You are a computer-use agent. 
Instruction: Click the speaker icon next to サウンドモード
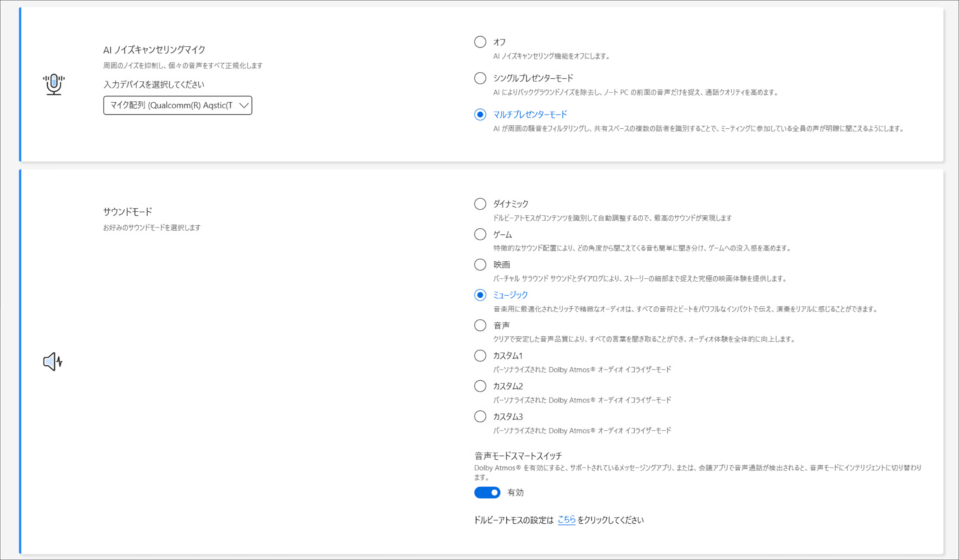[x=52, y=361]
